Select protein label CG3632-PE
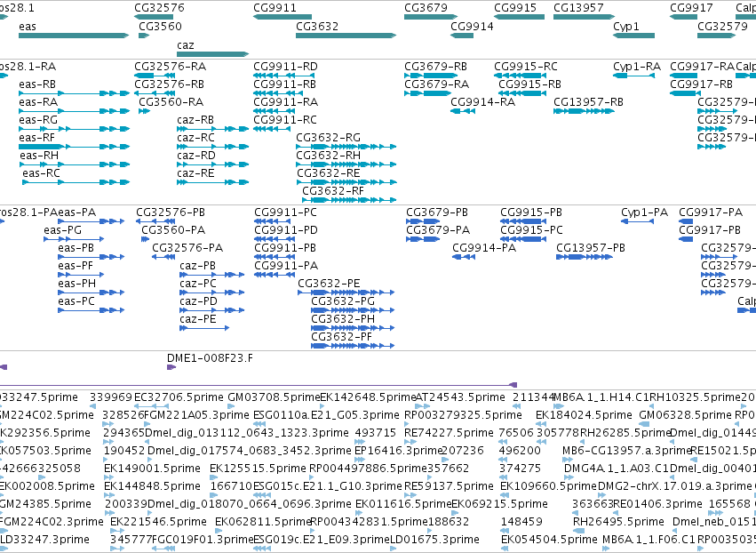 329,284
